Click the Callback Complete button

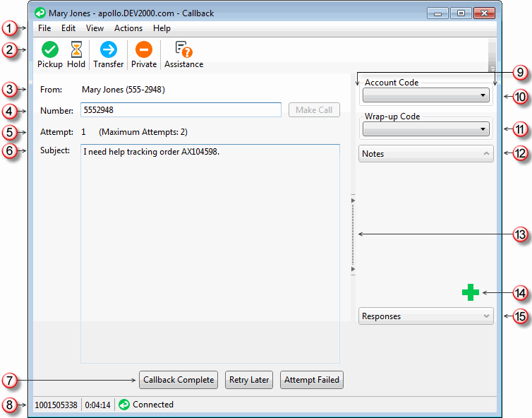[x=179, y=380]
